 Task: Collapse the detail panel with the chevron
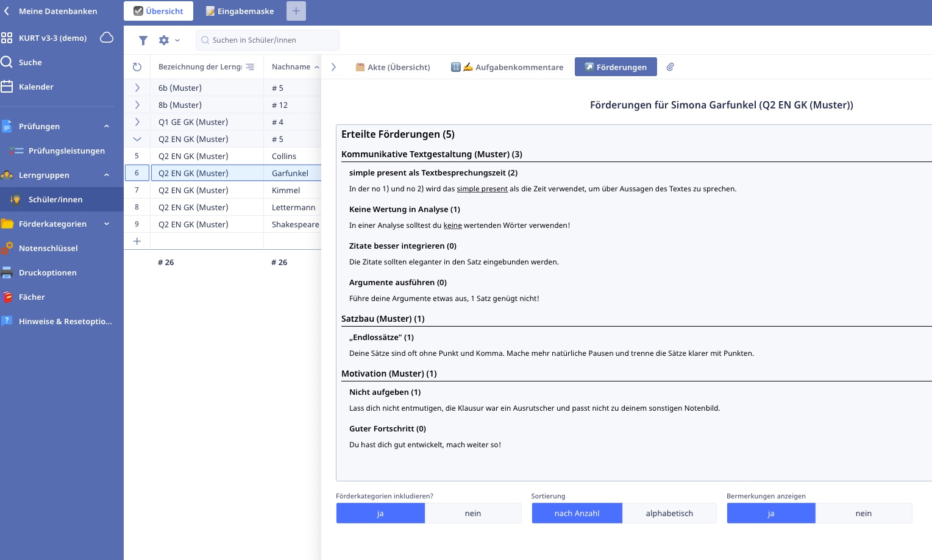tap(333, 67)
